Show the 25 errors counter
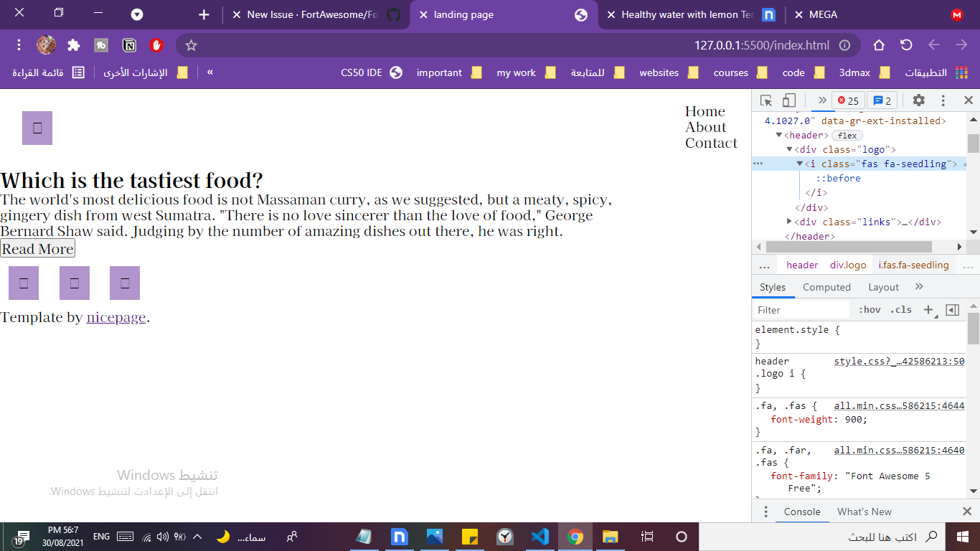980x551 pixels. click(848, 100)
